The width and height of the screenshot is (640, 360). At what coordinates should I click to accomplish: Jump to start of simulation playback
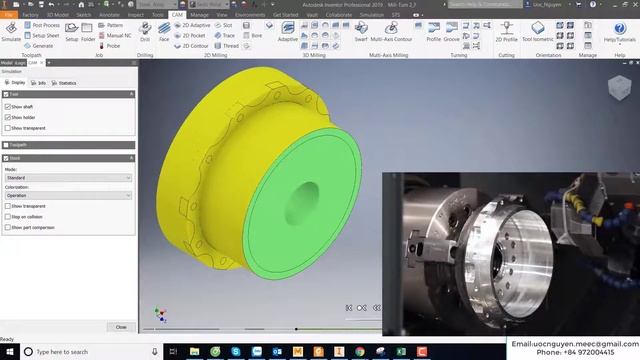pyautogui.click(x=349, y=308)
